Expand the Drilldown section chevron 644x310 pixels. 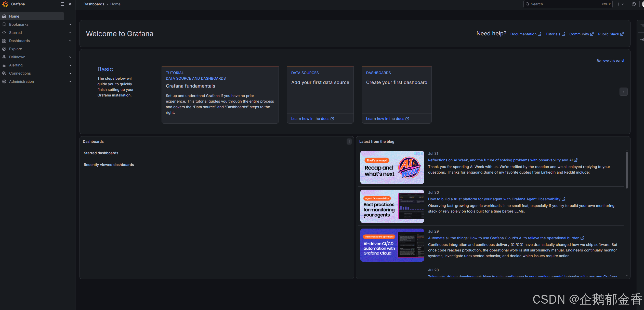point(70,57)
